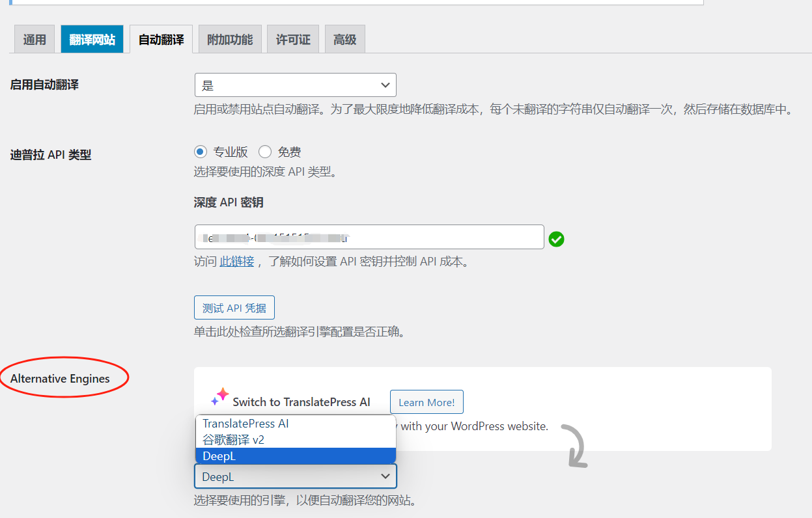Switch to the 自动翻译 tab

click(160, 38)
